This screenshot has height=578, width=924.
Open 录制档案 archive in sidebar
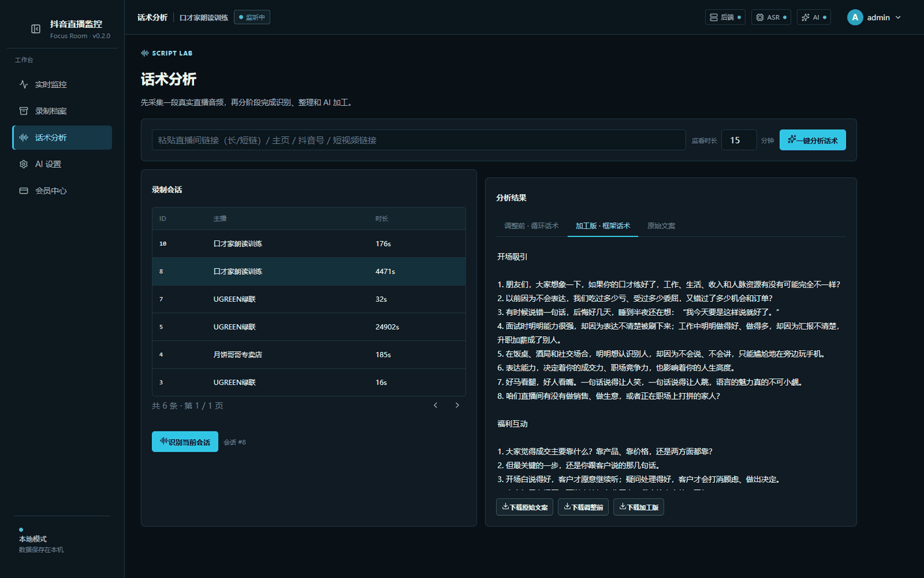tap(62, 111)
